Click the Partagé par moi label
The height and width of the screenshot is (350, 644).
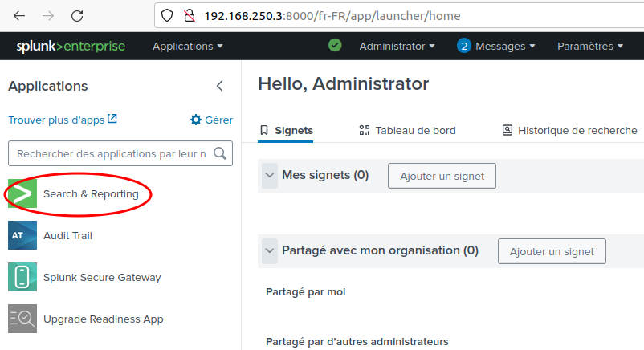point(306,292)
